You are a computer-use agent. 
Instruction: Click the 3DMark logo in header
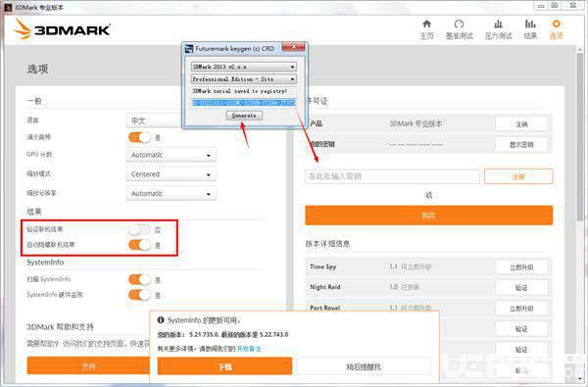click(x=63, y=28)
